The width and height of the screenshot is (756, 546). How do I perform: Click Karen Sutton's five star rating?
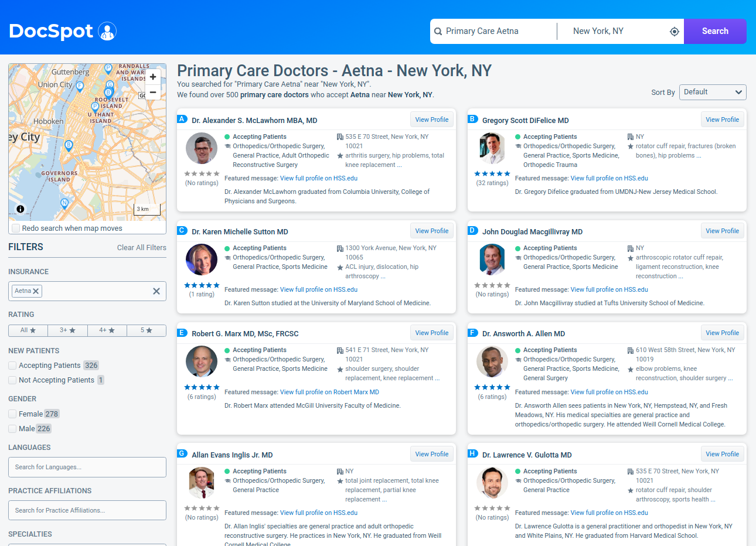202,285
